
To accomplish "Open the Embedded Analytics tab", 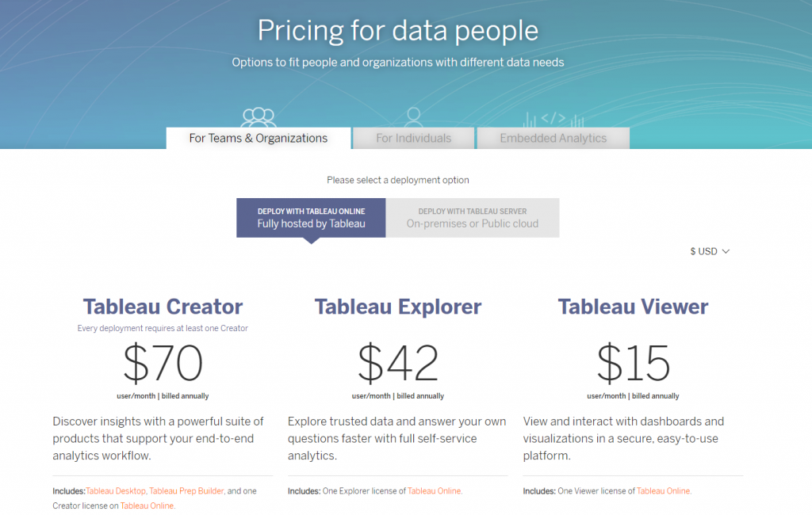I will 553,138.
